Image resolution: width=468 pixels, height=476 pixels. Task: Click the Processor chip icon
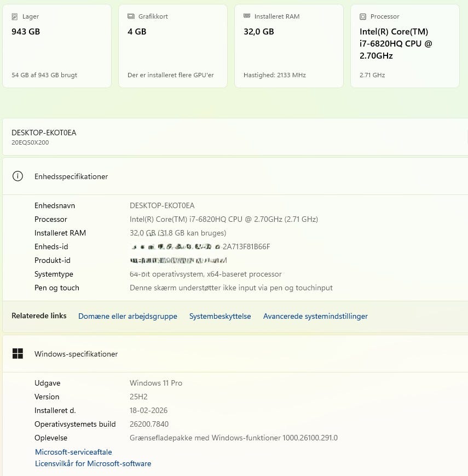click(363, 17)
